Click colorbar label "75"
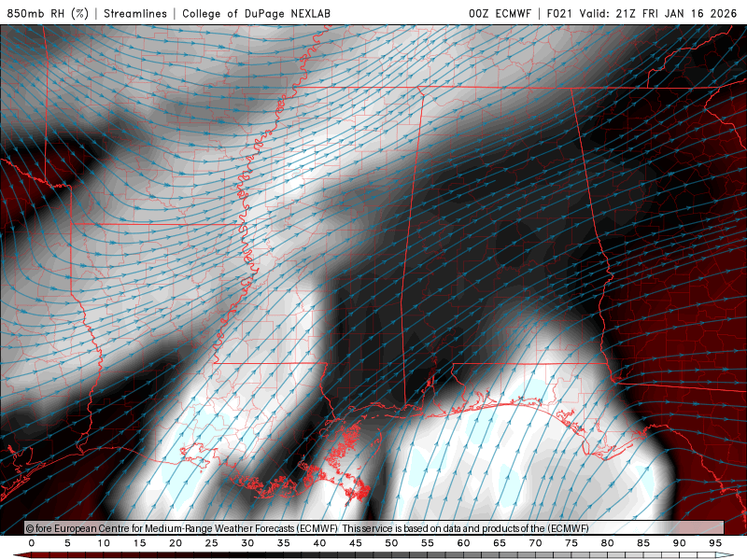 [x=571, y=543]
